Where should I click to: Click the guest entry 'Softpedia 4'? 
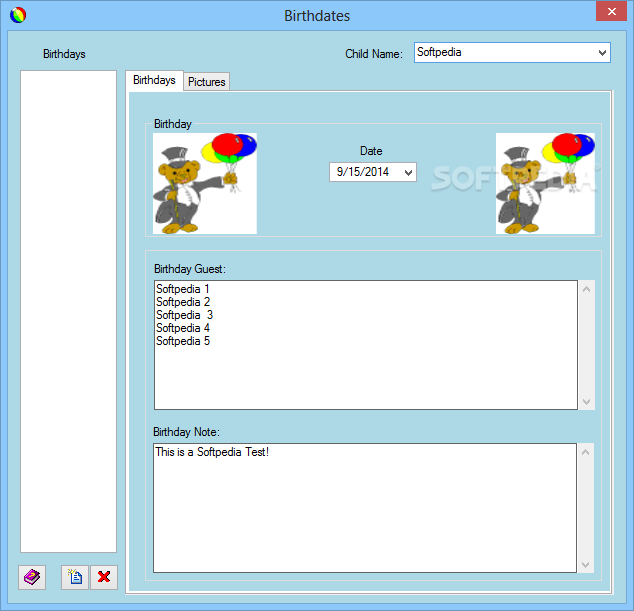(183, 328)
